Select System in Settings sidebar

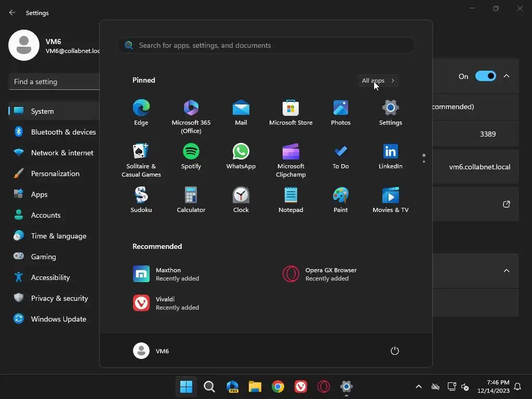54,111
